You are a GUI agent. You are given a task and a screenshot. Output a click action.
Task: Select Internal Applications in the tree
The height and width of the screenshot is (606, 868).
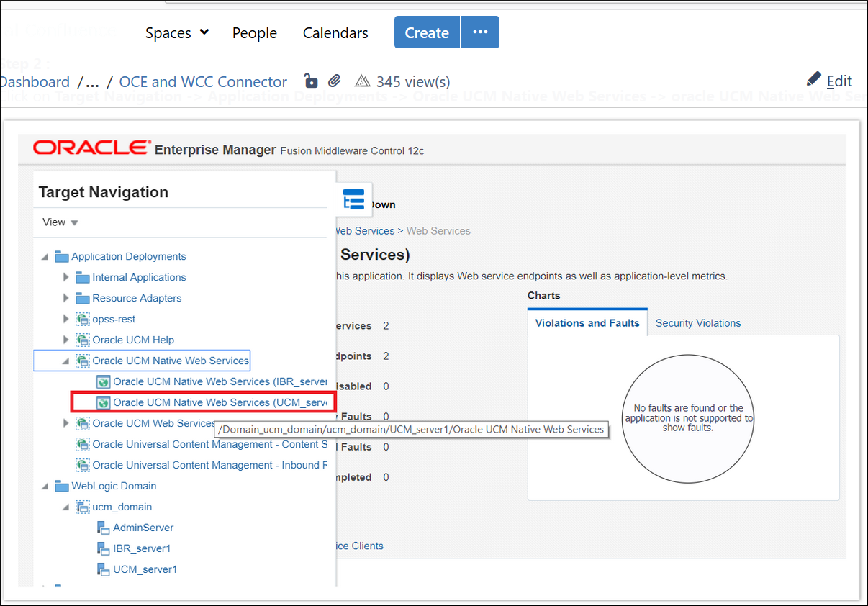click(x=139, y=278)
